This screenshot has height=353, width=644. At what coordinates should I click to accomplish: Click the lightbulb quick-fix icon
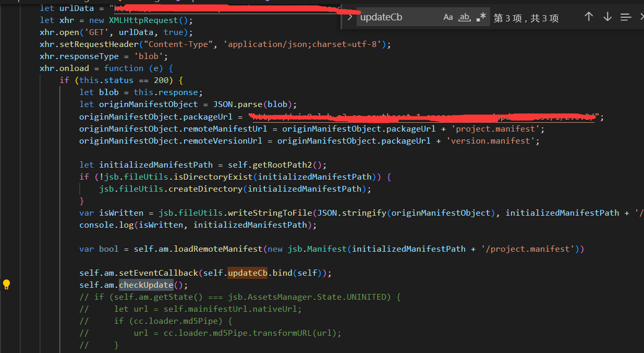click(6, 285)
